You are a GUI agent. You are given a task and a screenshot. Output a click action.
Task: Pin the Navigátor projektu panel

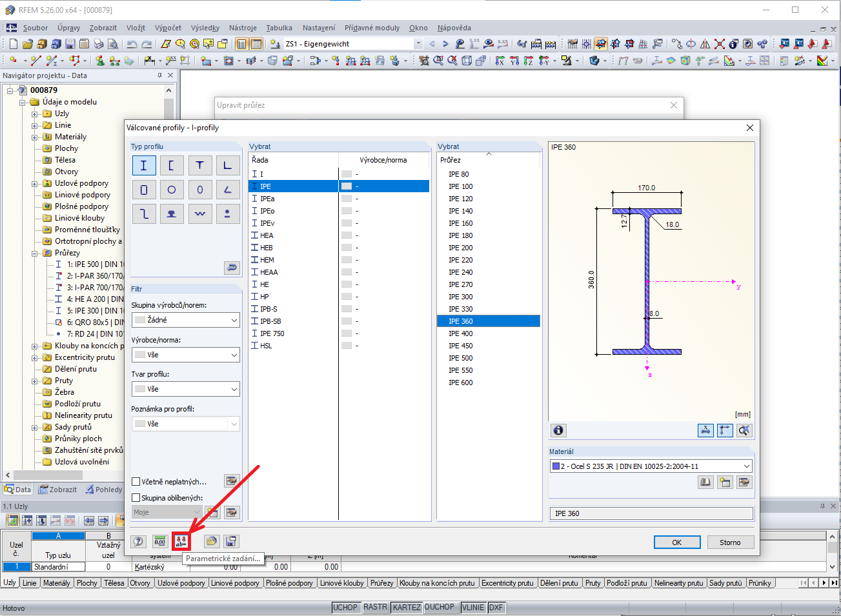(x=159, y=75)
